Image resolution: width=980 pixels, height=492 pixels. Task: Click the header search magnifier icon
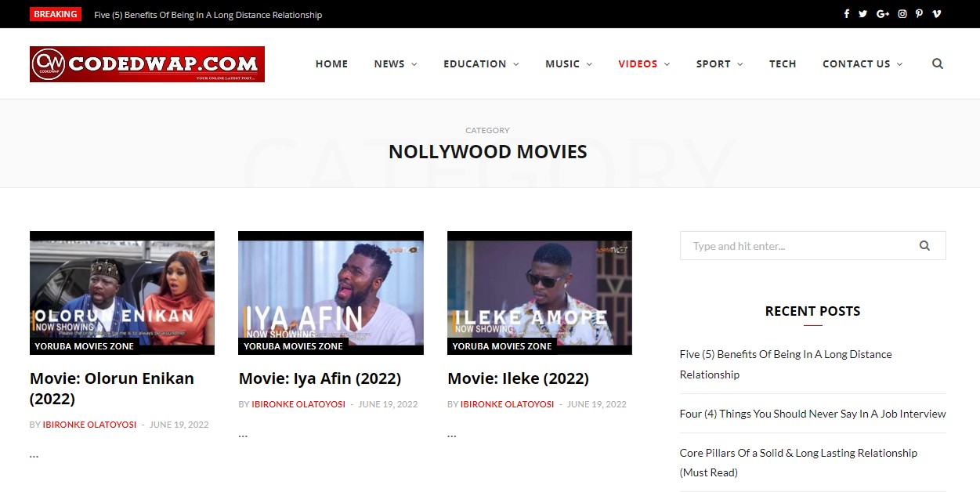938,64
